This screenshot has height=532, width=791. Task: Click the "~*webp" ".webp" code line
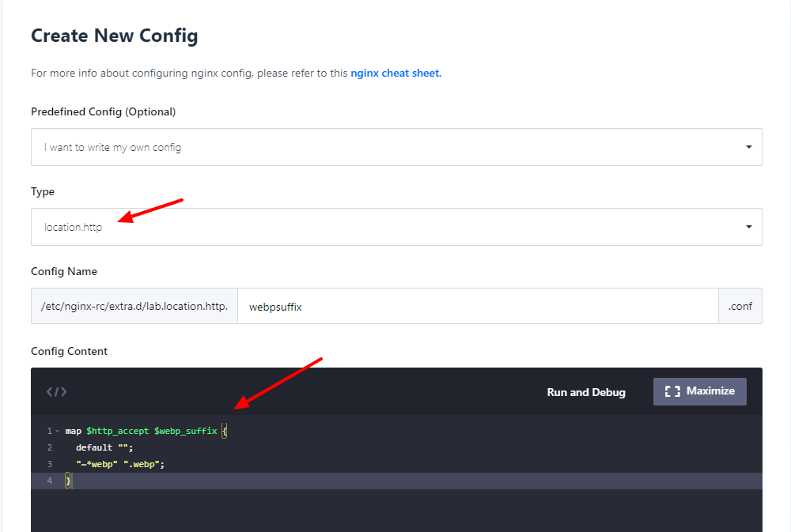[120, 465]
